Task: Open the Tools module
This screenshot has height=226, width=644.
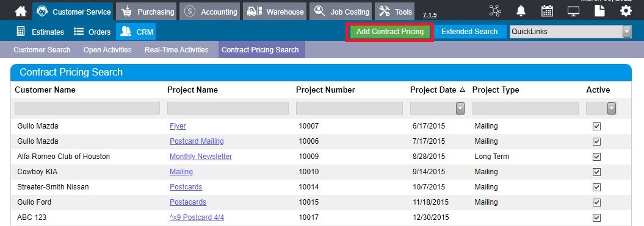Action: pyautogui.click(x=395, y=12)
